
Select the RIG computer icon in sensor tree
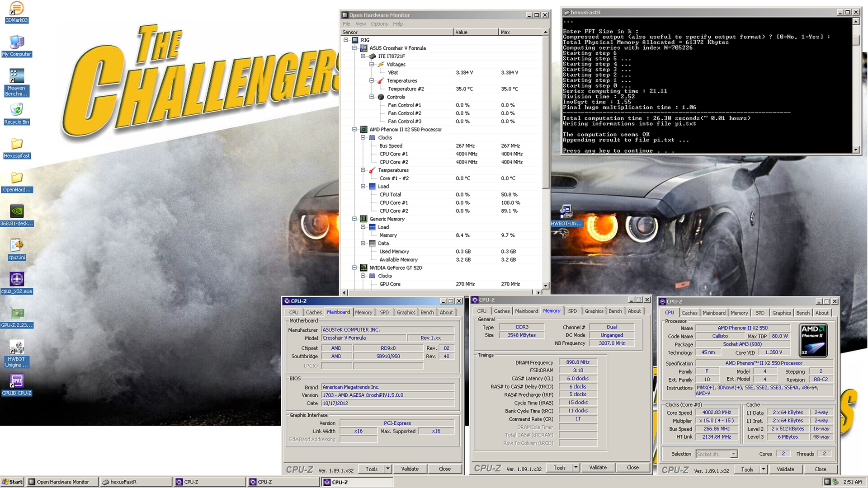[355, 40]
